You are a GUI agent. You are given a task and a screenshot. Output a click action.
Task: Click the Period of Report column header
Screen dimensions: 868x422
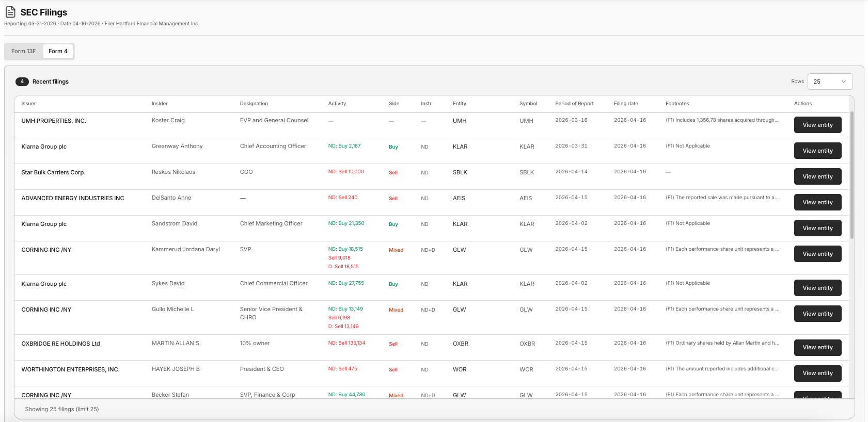click(574, 104)
